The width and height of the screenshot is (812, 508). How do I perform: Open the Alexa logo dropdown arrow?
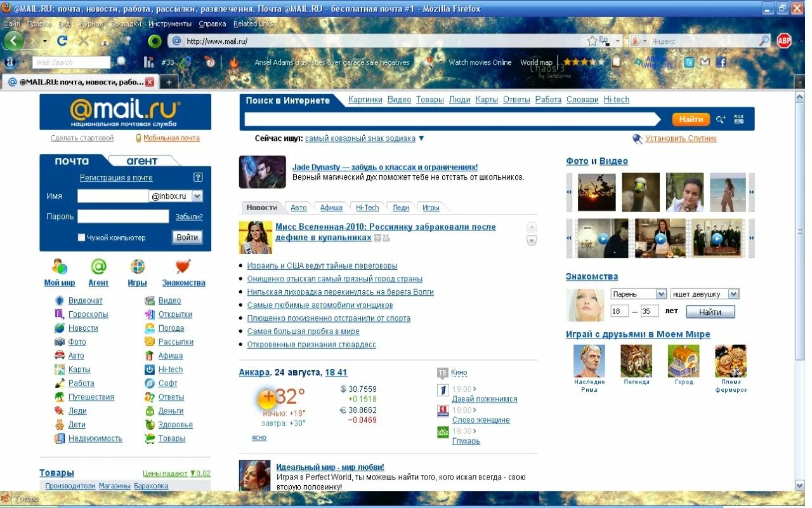(x=23, y=63)
